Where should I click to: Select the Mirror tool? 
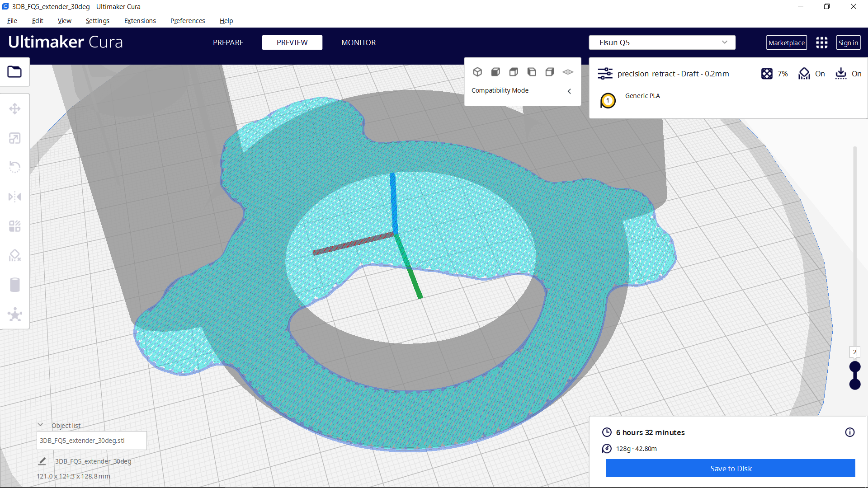pyautogui.click(x=15, y=196)
